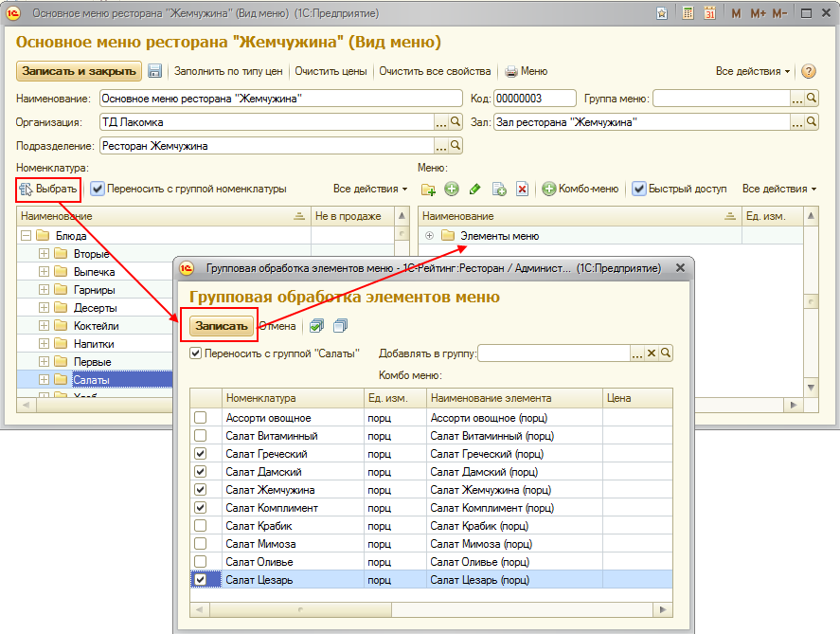Add current page to favorites star icon
This screenshot has width=840, height=634.
tap(662, 14)
